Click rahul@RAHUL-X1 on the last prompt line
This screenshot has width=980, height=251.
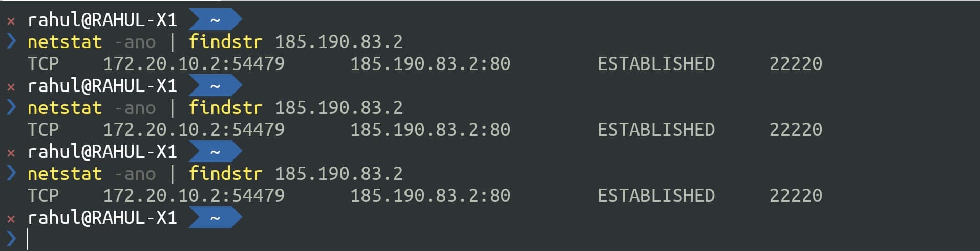pyautogui.click(x=102, y=218)
